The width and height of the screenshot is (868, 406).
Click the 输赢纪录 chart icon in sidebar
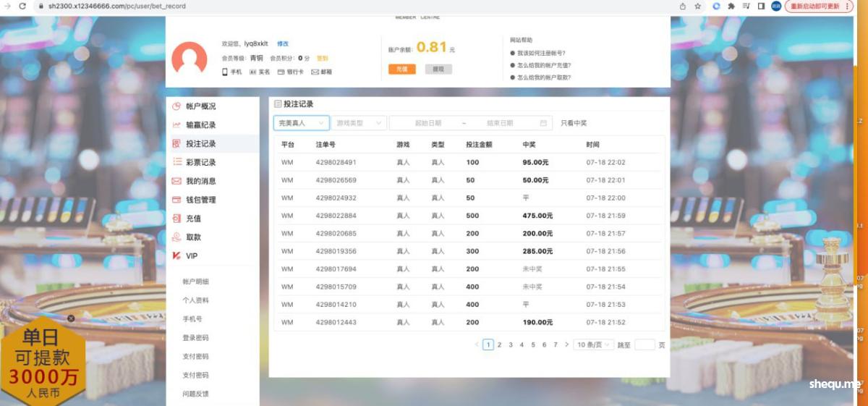(176, 125)
